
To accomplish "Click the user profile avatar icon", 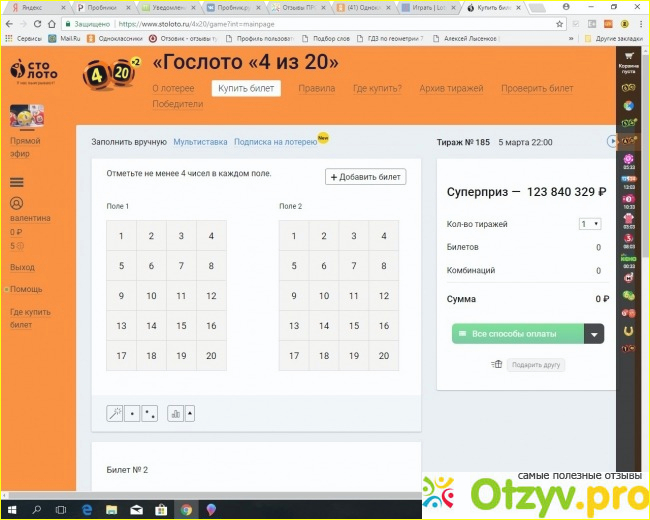I will [x=16, y=203].
